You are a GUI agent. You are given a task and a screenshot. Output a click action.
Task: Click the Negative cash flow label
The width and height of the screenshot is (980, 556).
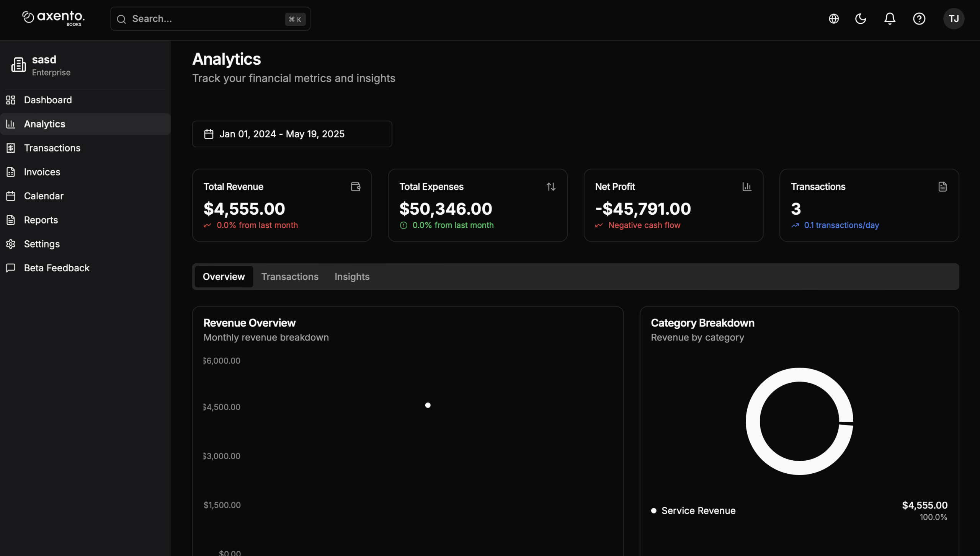point(644,225)
